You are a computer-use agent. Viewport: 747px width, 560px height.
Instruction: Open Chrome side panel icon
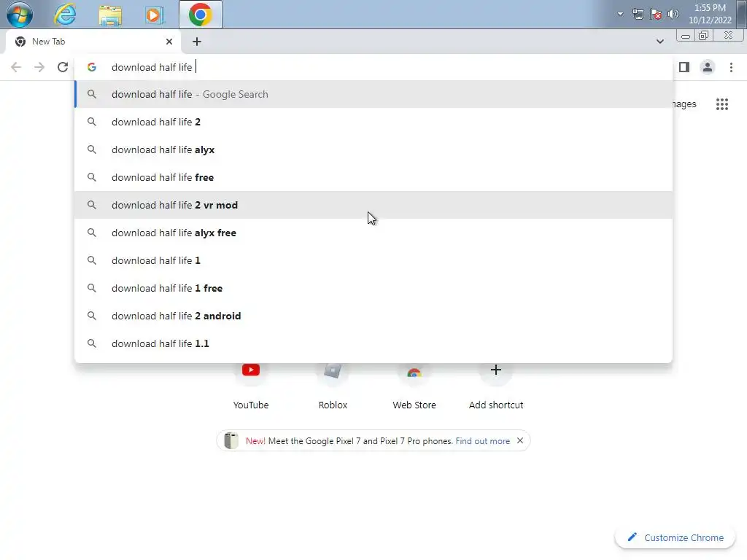click(684, 67)
